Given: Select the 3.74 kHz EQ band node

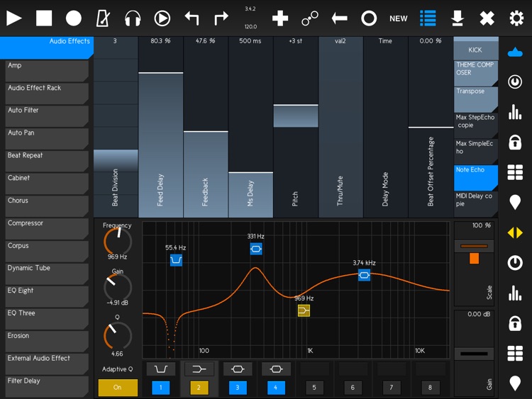Looking at the screenshot, I should [x=364, y=275].
